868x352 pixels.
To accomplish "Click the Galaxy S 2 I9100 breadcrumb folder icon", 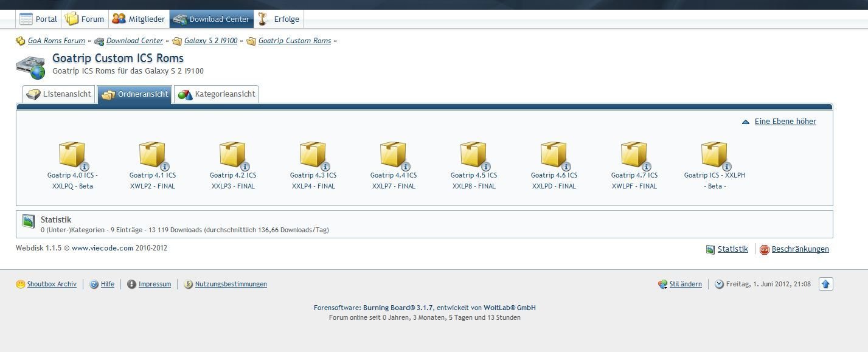I will click(x=177, y=41).
